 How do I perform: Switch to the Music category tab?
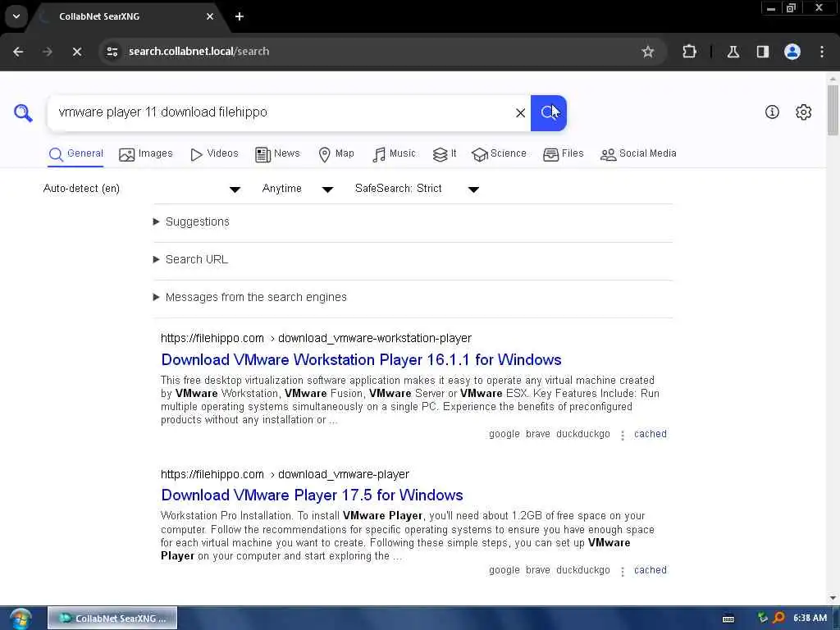[394, 154]
